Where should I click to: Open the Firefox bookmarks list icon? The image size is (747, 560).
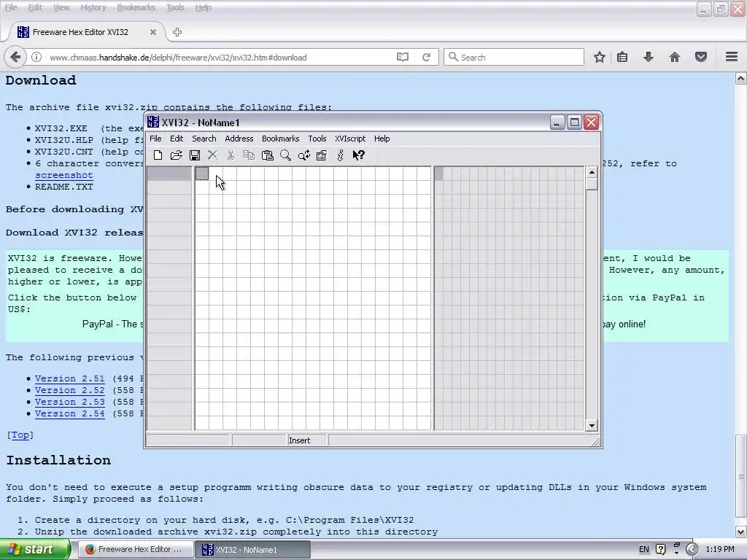point(622,57)
